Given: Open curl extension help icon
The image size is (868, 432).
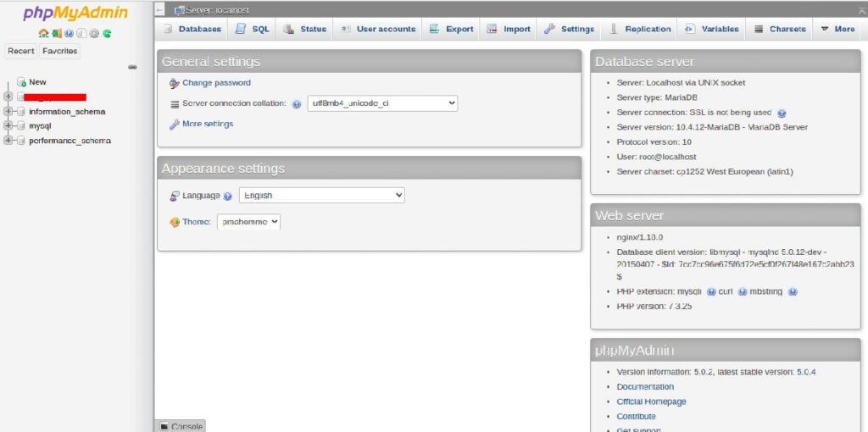Looking at the screenshot, I should 743,291.
